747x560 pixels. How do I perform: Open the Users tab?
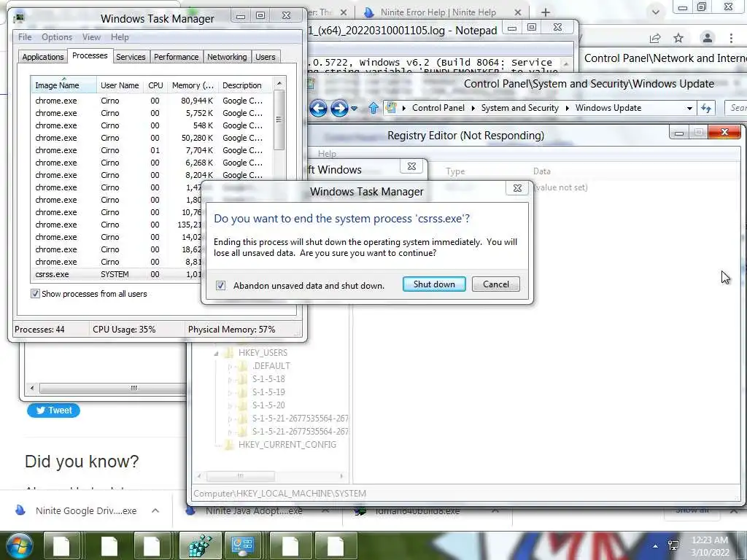(x=266, y=57)
